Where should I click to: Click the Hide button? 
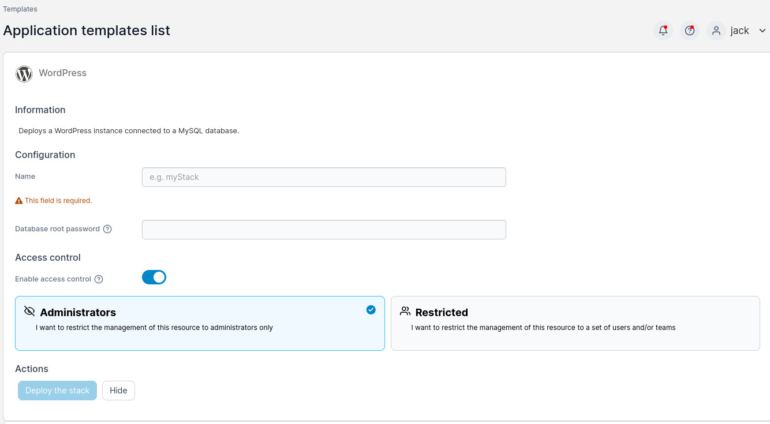(118, 391)
